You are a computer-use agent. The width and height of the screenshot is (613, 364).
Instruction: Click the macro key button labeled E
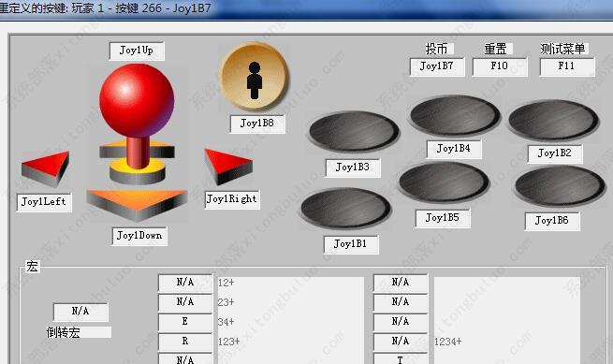coord(185,322)
